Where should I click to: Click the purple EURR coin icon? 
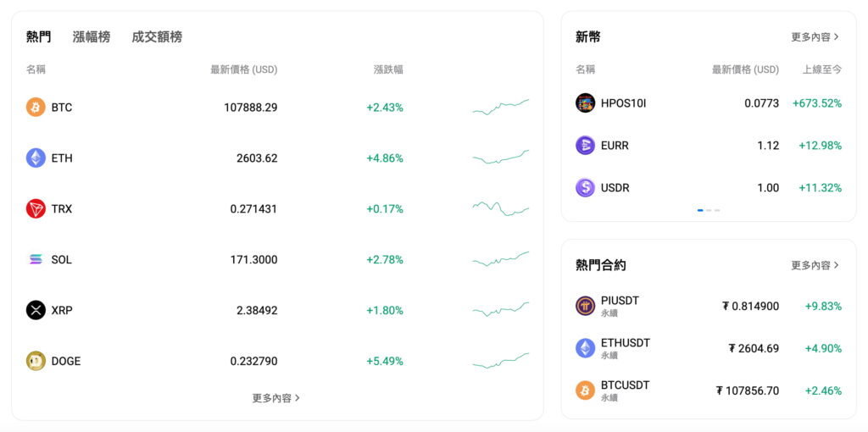585,146
